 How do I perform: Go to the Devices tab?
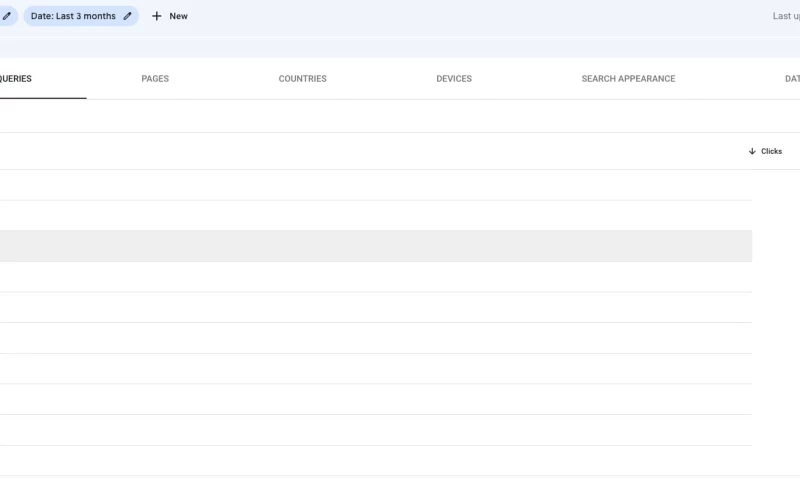[454, 79]
